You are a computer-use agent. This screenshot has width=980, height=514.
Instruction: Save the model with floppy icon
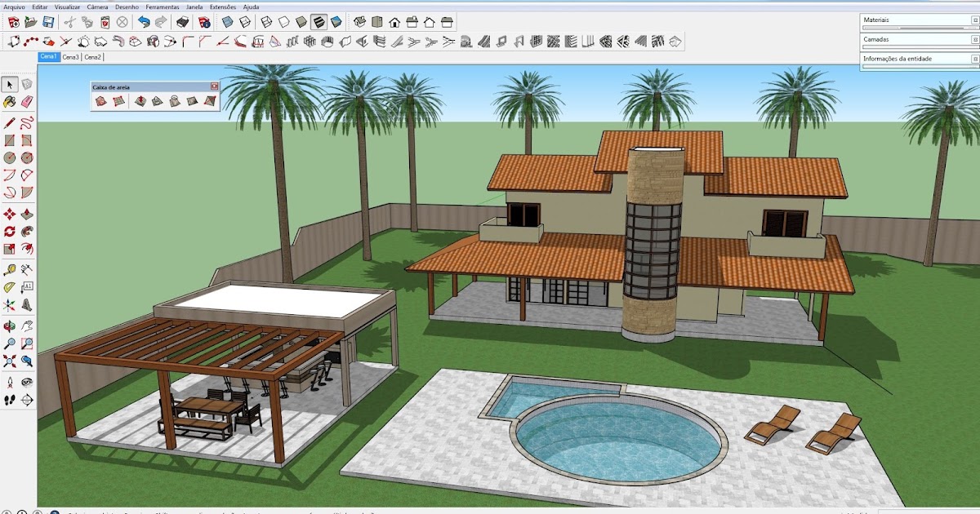pos(48,22)
